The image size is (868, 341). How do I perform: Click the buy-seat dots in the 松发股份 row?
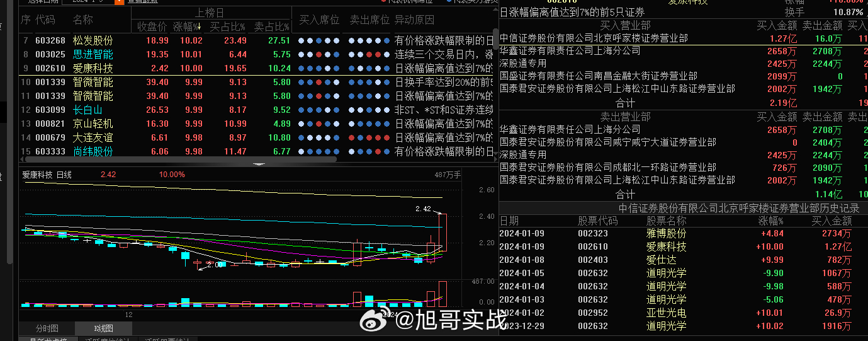pos(319,40)
